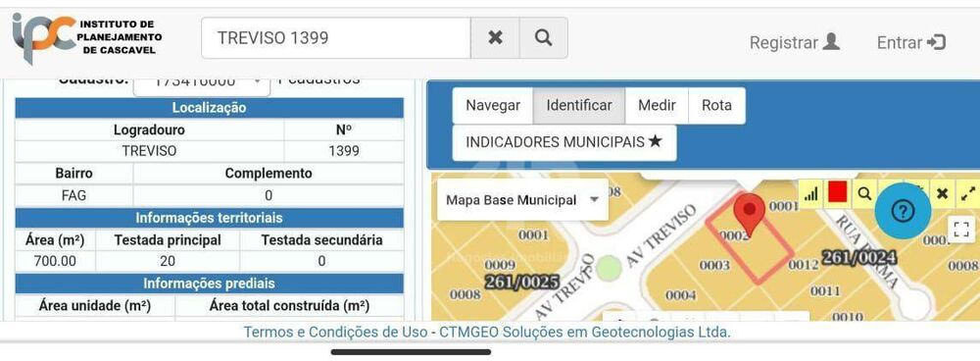Click the Informações territoriais section header

(210, 218)
